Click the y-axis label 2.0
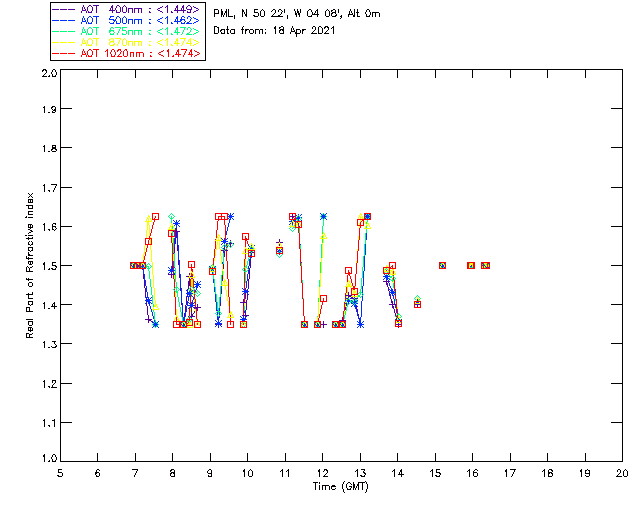Screen dimensions: 640x512 click(49, 73)
